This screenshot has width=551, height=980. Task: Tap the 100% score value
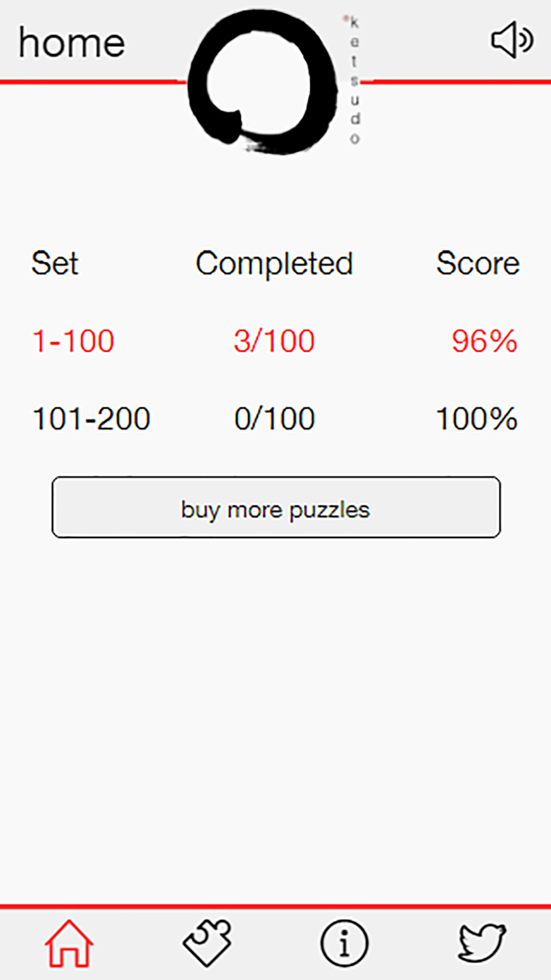477,419
